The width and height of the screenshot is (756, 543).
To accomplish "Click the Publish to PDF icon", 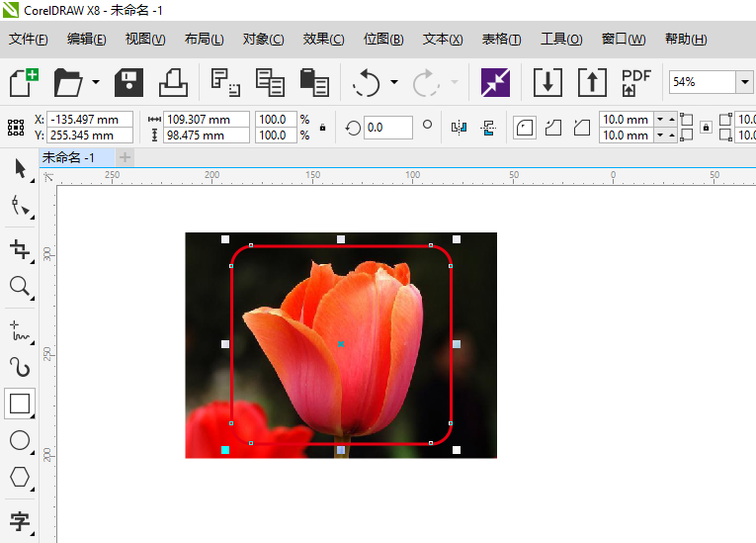I will pyautogui.click(x=636, y=82).
